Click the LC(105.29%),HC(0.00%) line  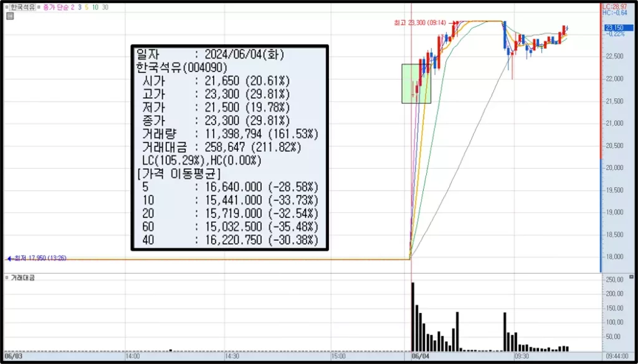(x=201, y=161)
